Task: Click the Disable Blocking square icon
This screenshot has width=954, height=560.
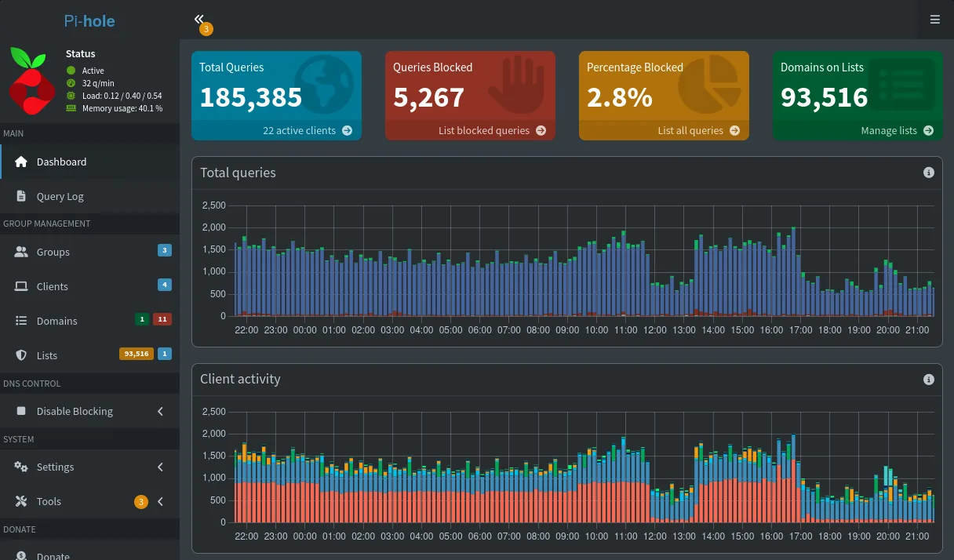Action: coord(21,411)
